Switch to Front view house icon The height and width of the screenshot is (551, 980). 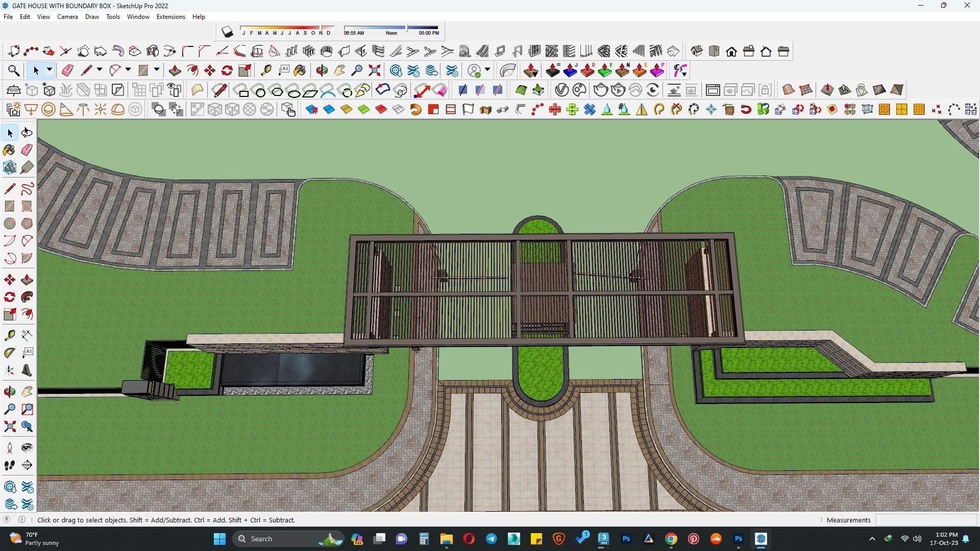click(x=731, y=51)
